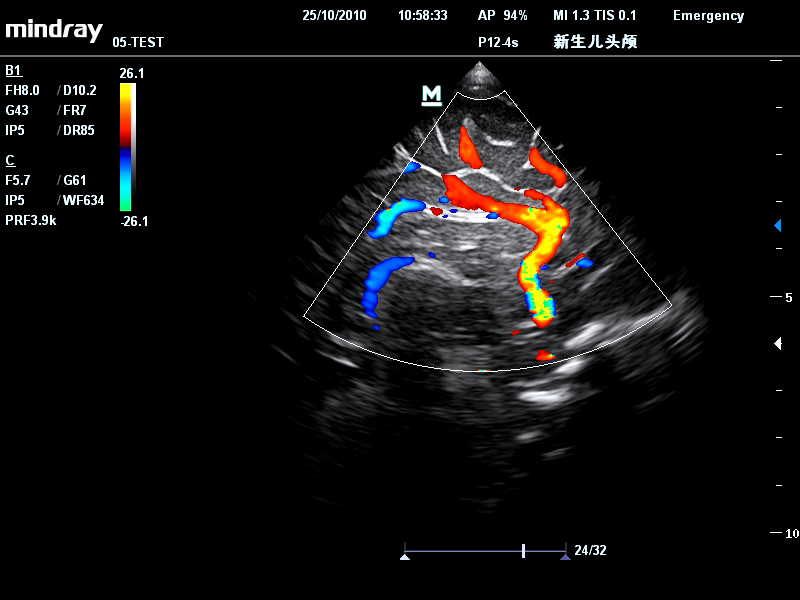This screenshot has width=800, height=600.
Task: Click the blue focus position triangle on depth scale
Action: pyautogui.click(x=778, y=226)
